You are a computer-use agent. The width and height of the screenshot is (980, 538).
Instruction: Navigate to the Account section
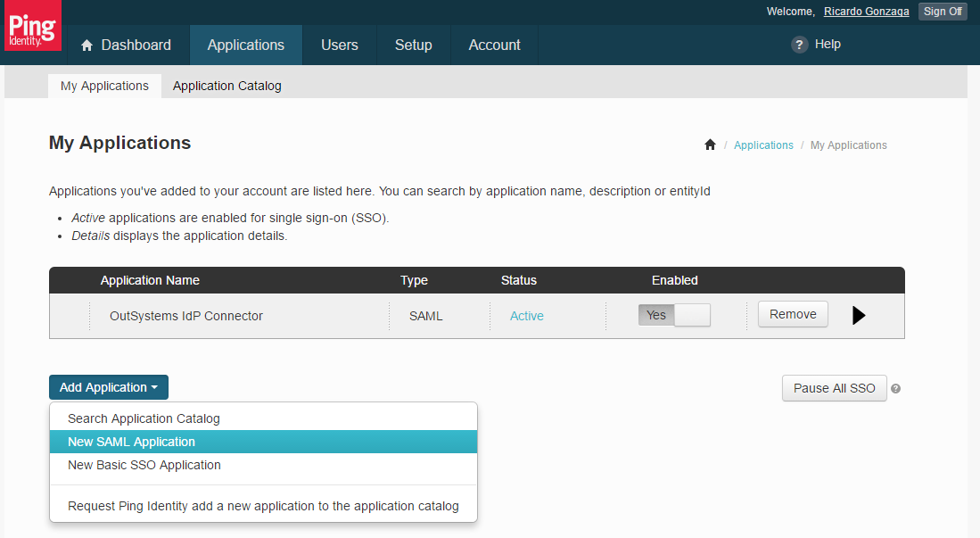[x=494, y=45]
